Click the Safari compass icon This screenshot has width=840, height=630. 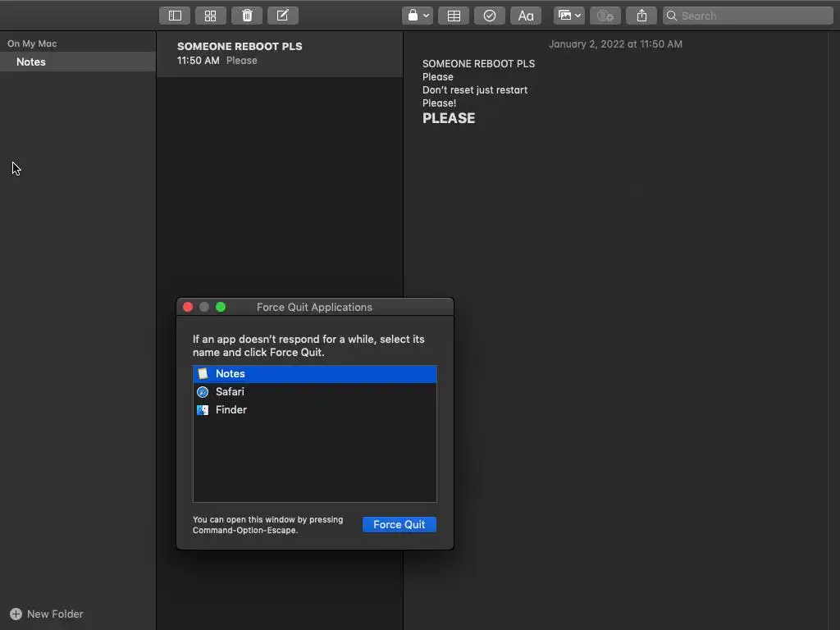click(x=203, y=392)
